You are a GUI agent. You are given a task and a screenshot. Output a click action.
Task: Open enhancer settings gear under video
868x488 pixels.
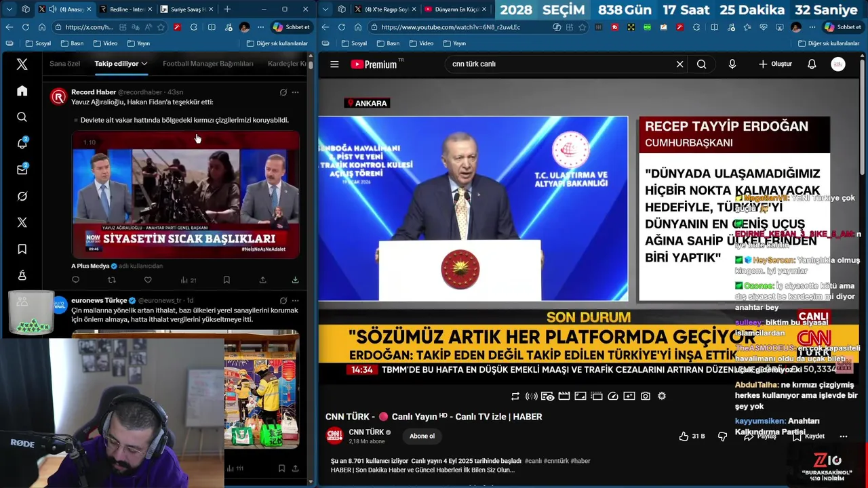coord(662,396)
